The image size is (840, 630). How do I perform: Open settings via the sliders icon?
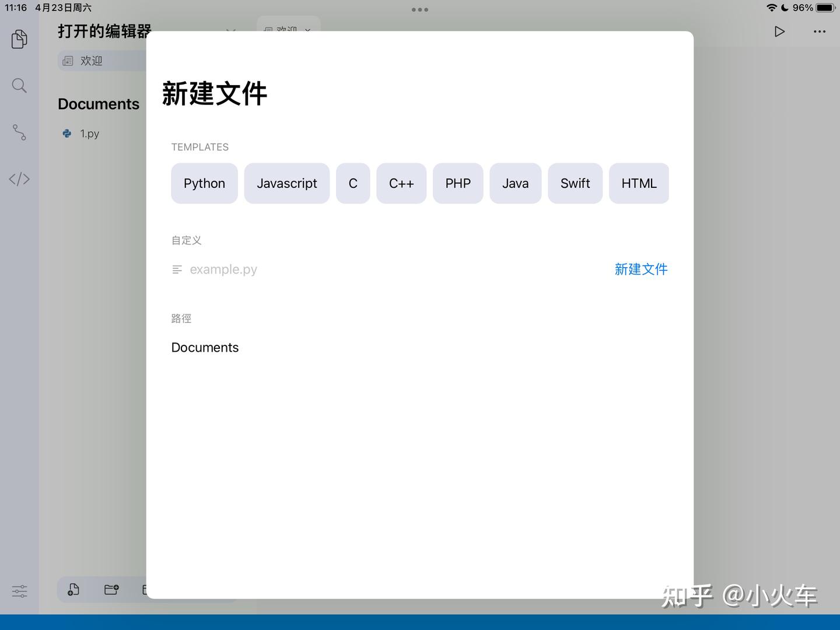19,591
